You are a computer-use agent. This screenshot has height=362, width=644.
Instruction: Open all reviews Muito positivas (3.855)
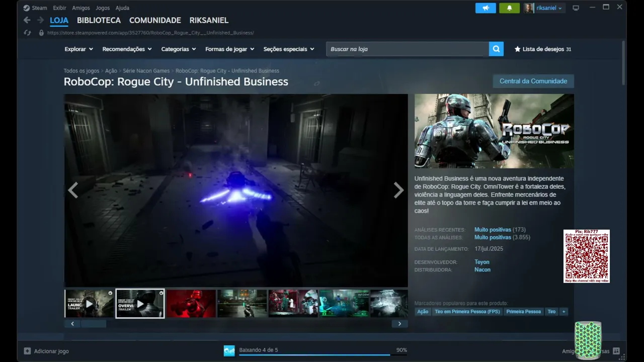(502, 237)
